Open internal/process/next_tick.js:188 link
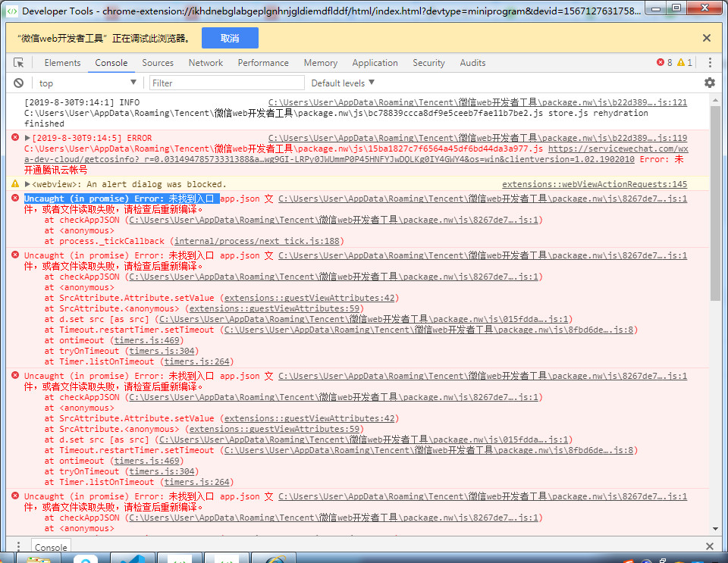Screen dimensions: 728x563 pyautogui.click(x=257, y=241)
